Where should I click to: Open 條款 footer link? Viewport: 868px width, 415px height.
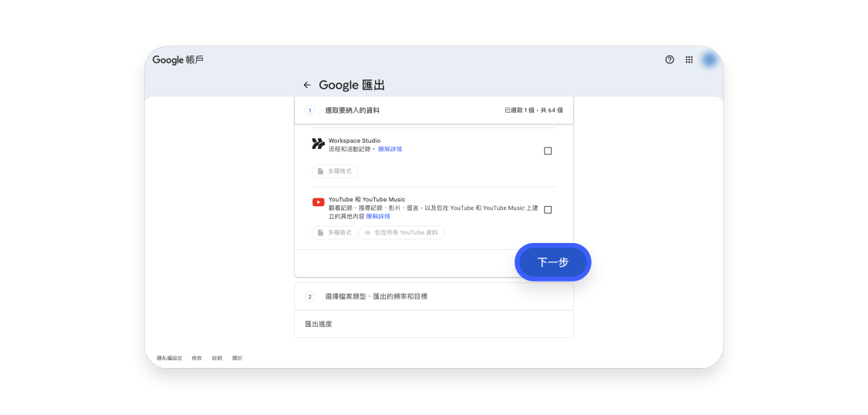197,359
